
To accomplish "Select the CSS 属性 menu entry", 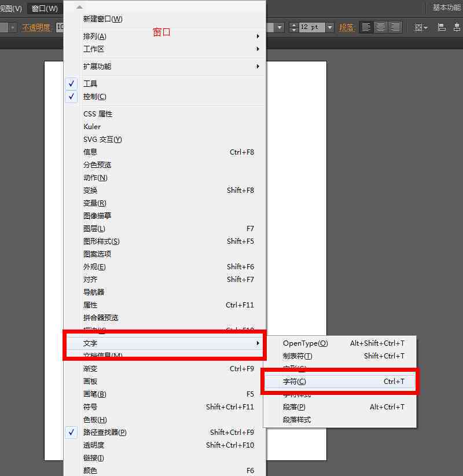I will [x=164, y=114].
